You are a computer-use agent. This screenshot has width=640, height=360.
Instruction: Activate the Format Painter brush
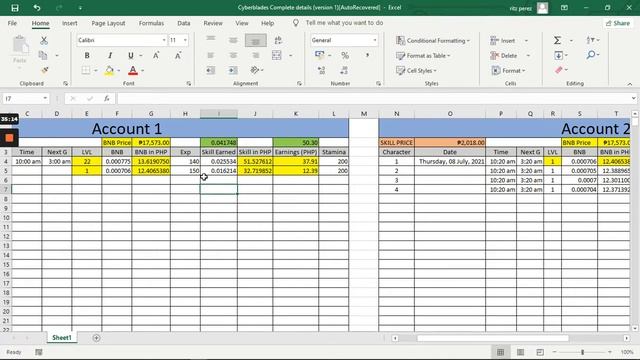click(44, 70)
